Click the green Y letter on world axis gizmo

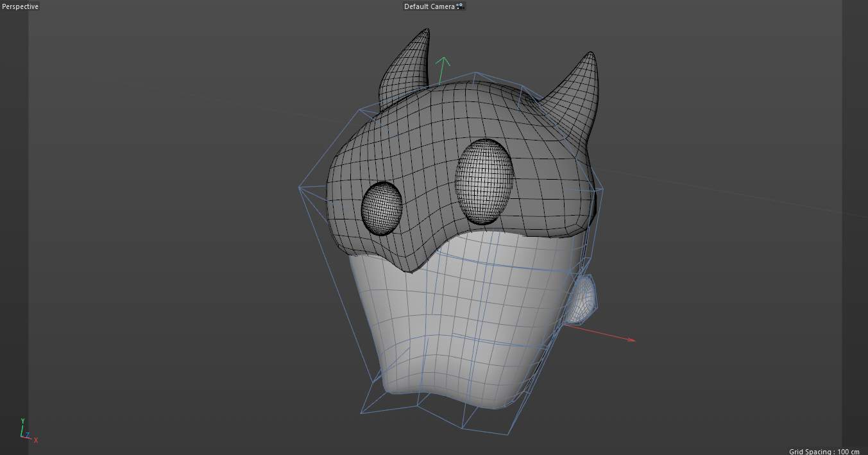tap(22, 421)
